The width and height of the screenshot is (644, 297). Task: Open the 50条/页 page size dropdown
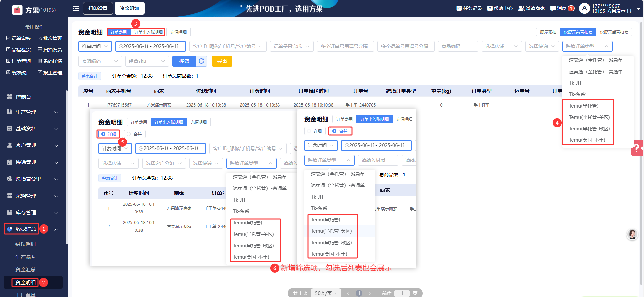pyautogui.click(x=326, y=293)
